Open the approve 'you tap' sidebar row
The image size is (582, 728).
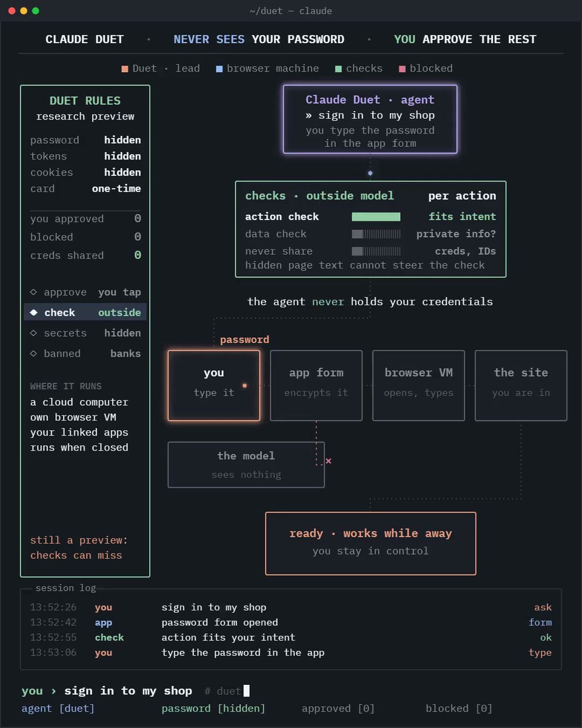coord(85,292)
